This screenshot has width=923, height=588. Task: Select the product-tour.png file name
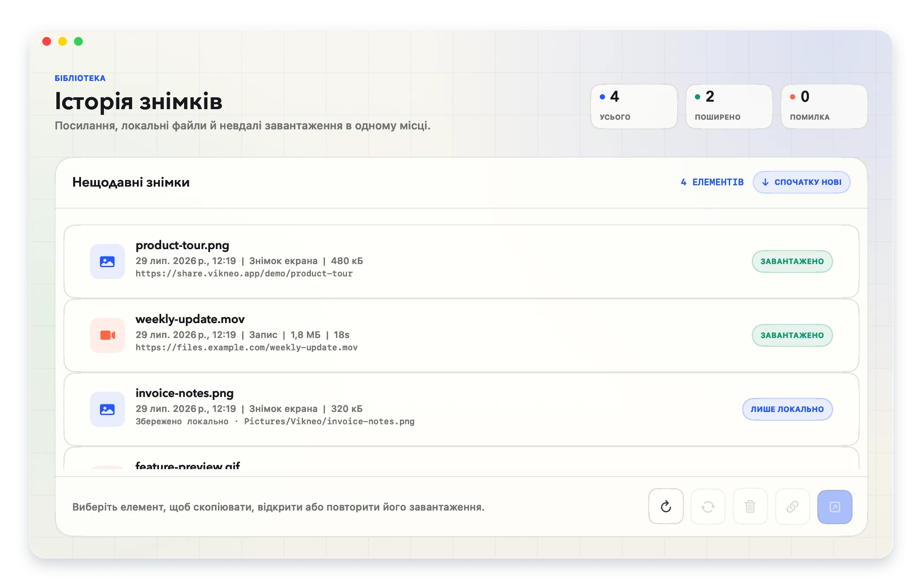point(182,245)
